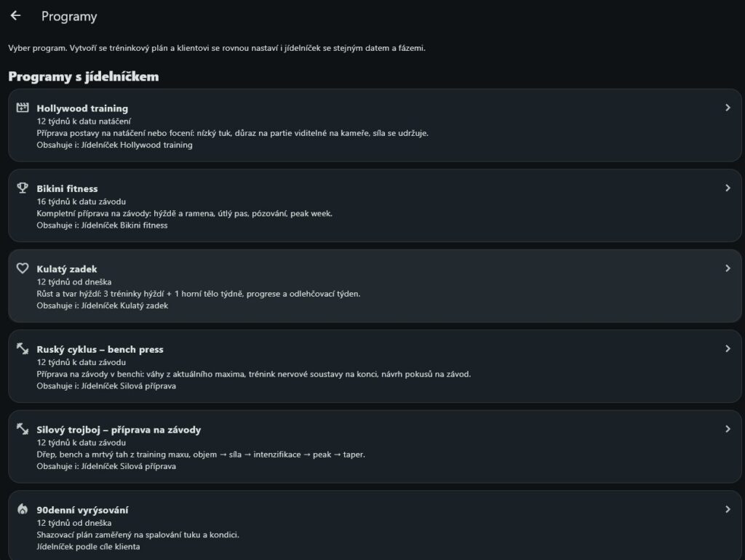Click chevron on 90denní vyrýsování card
Screen dimensions: 745x560
[x=728, y=509]
